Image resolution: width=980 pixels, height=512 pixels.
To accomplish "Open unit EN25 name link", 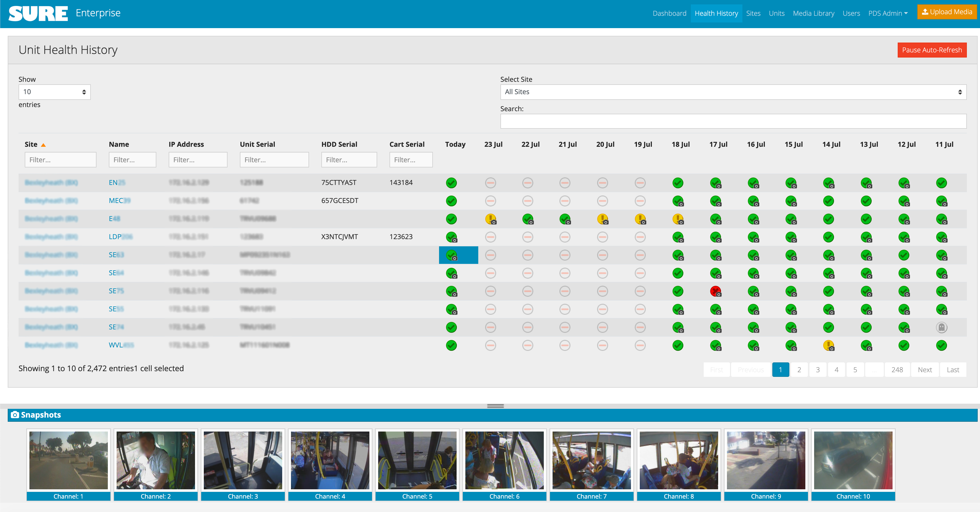I will [117, 183].
